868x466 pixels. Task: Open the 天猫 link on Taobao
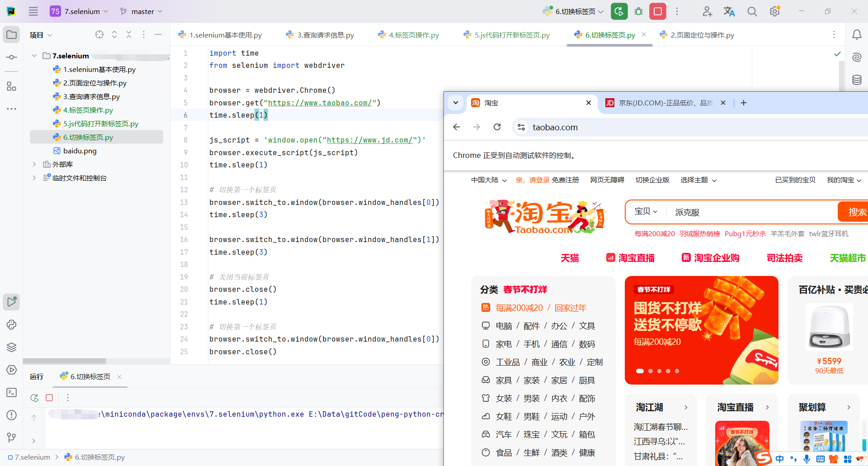(x=570, y=258)
